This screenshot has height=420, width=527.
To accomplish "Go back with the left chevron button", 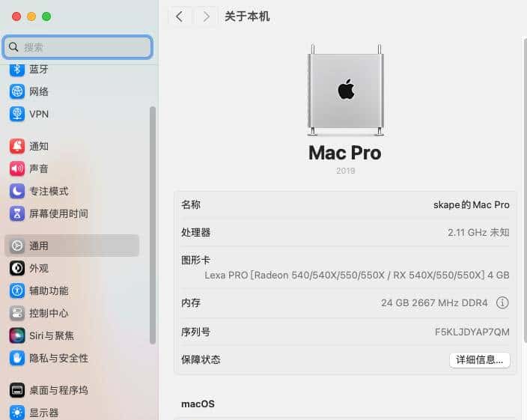I will 180,16.
